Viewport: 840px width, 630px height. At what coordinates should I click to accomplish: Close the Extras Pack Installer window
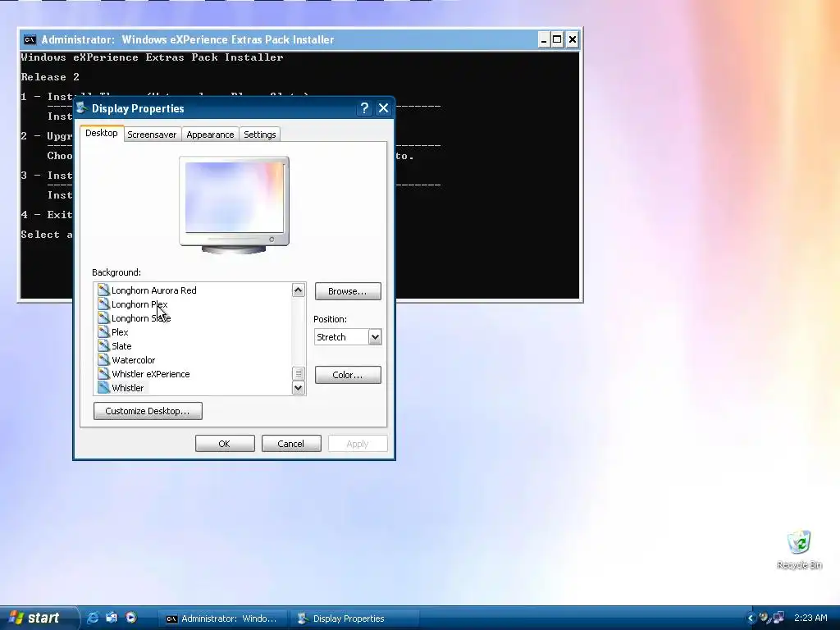coord(572,39)
